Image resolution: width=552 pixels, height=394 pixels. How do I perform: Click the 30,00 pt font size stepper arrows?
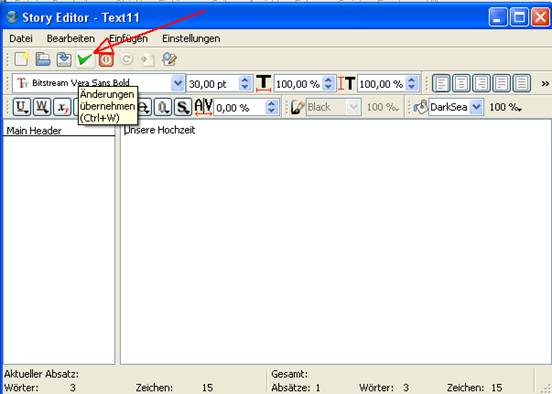tap(245, 83)
